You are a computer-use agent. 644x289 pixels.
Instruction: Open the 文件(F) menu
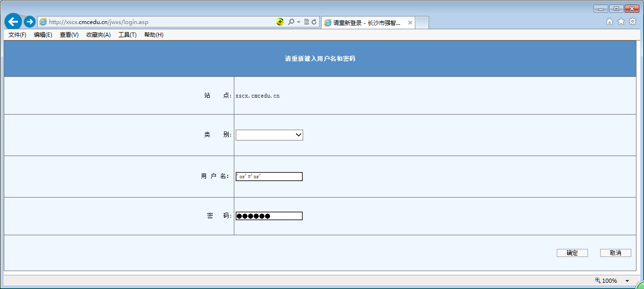pyautogui.click(x=17, y=35)
